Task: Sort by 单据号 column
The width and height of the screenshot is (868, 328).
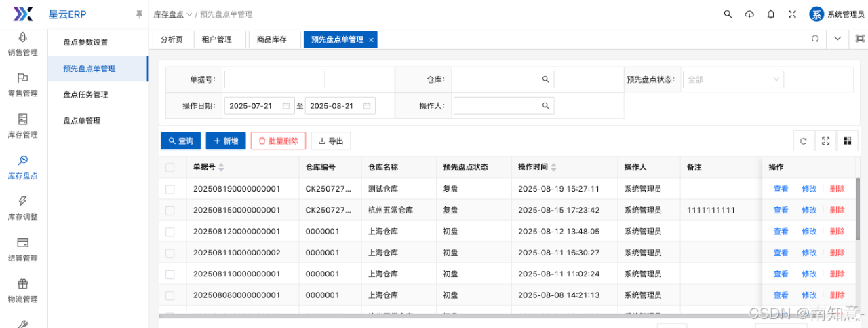Action: (x=221, y=167)
